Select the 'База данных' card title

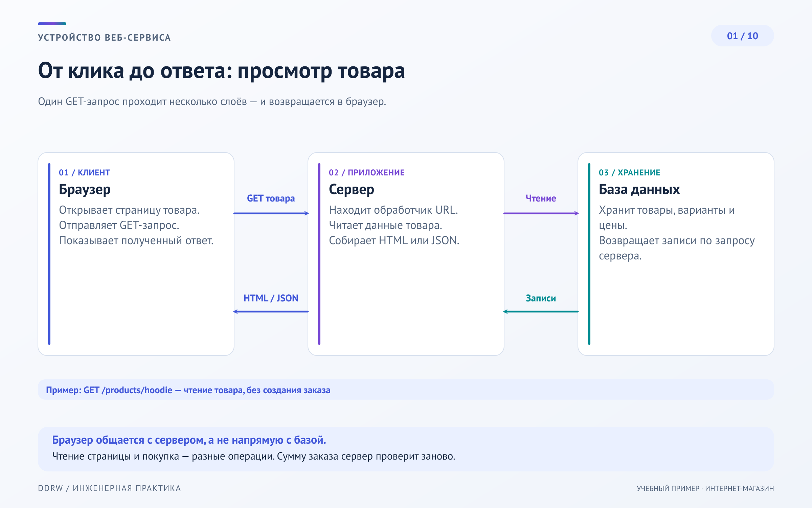[639, 190]
